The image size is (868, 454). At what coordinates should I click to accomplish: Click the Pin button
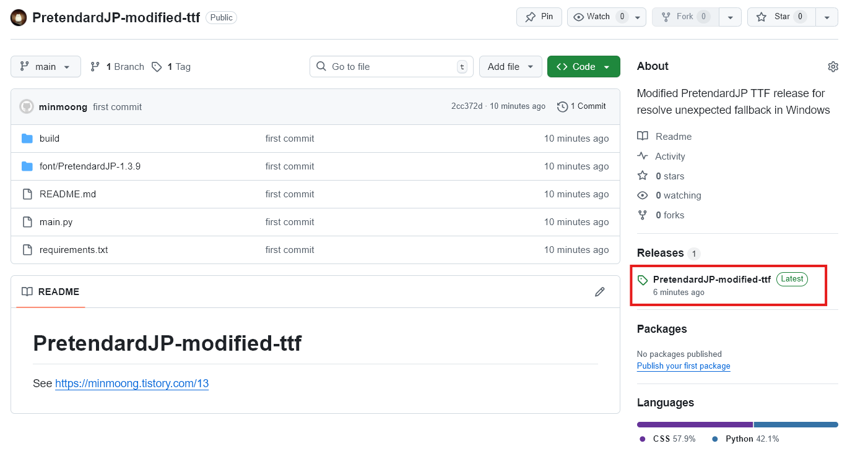pyautogui.click(x=539, y=17)
